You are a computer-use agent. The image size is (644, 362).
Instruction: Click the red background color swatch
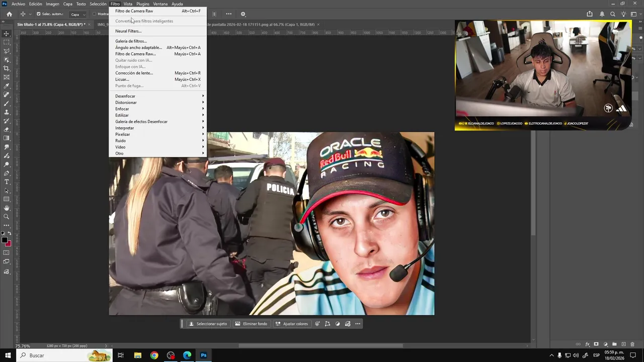coord(9,244)
